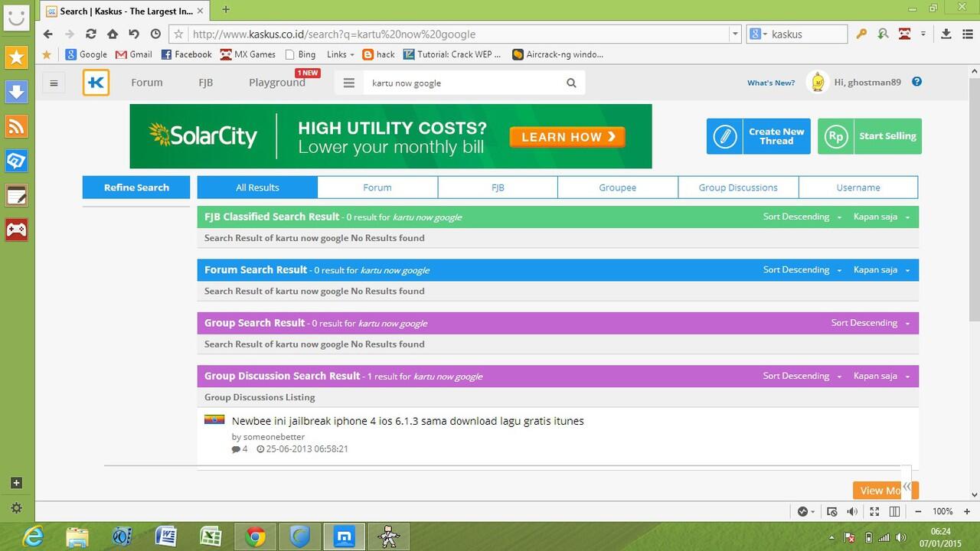This screenshot has height=551, width=980.
Task: Open the Playground nav link
Action: 277,83
